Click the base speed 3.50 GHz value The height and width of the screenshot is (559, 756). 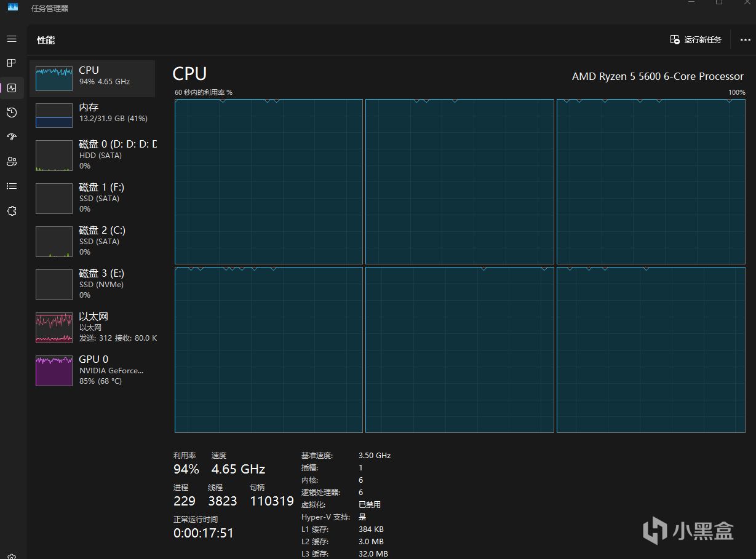pos(375,456)
